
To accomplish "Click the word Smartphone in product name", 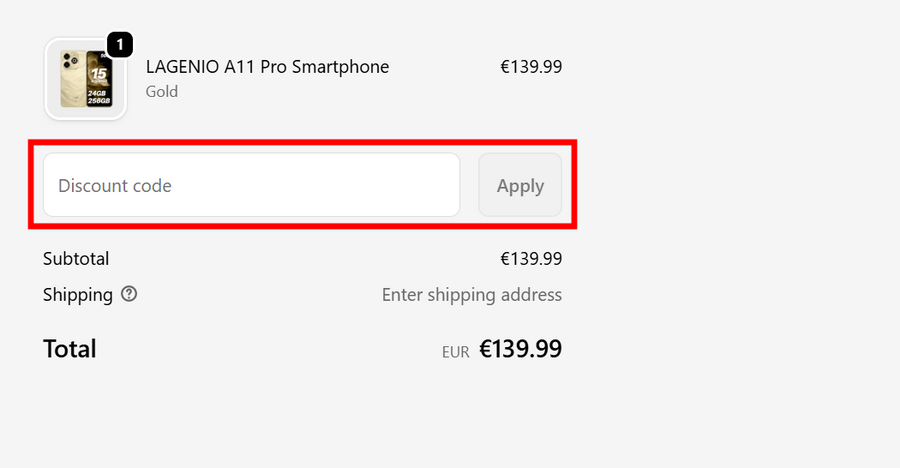I will click(x=340, y=67).
